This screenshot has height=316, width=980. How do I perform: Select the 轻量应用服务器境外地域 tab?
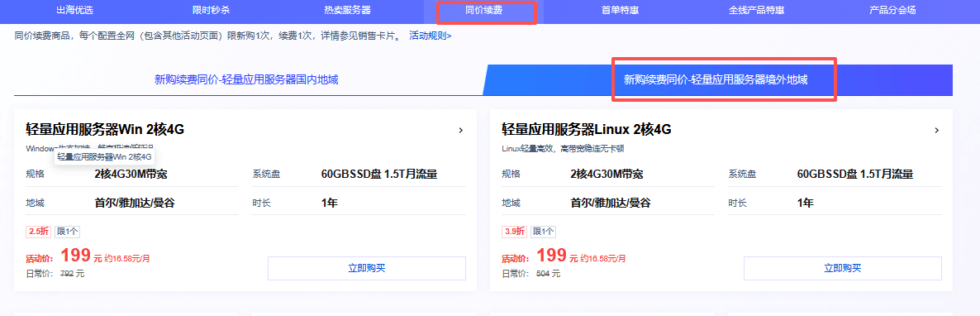716,80
